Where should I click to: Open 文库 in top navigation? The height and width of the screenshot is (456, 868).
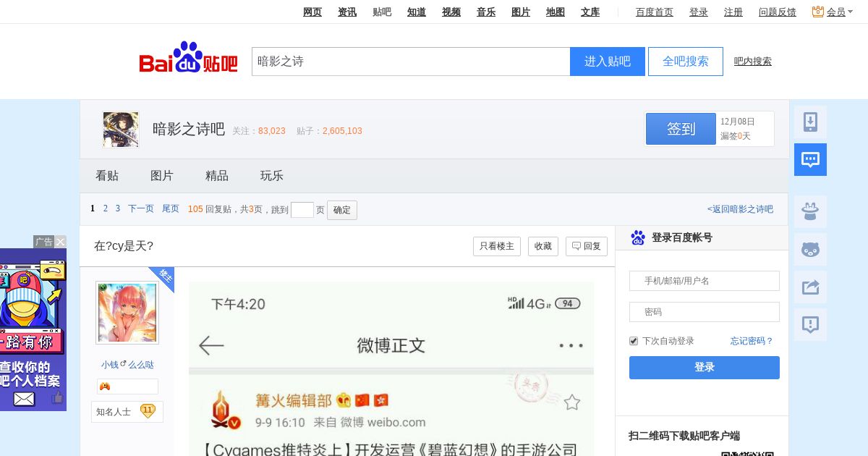coord(590,12)
